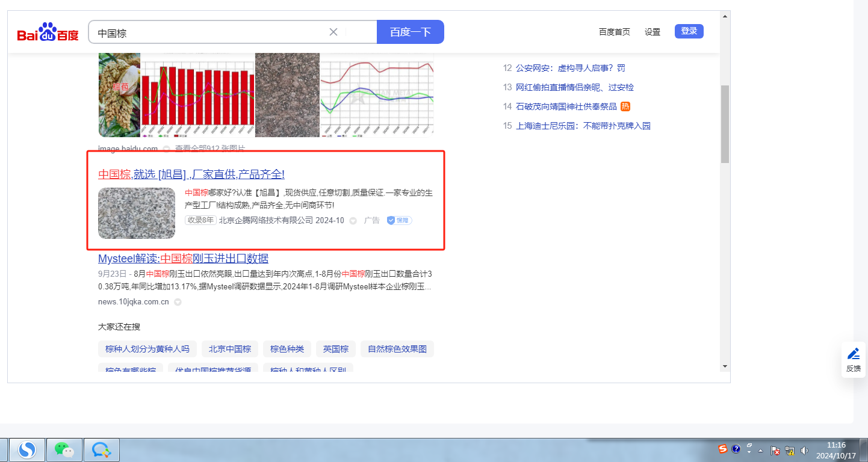Click the page's vertical scrollbar thumb
868x462 pixels.
coord(725,123)
